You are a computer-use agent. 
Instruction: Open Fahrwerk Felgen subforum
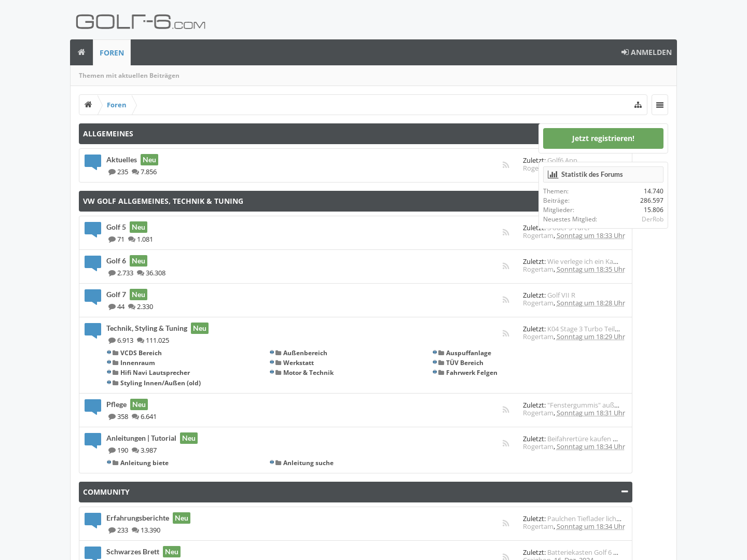pos(472,373)
